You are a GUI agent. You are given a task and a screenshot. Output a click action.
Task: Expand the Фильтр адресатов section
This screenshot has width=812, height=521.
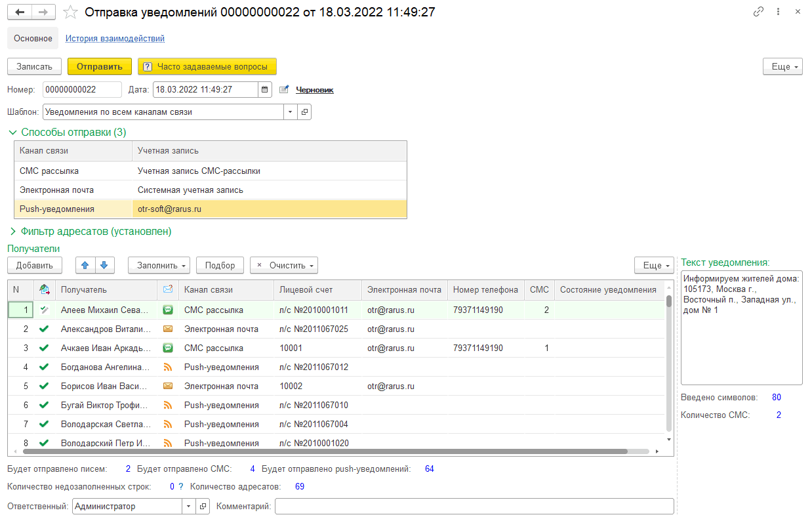pos(90,231)
